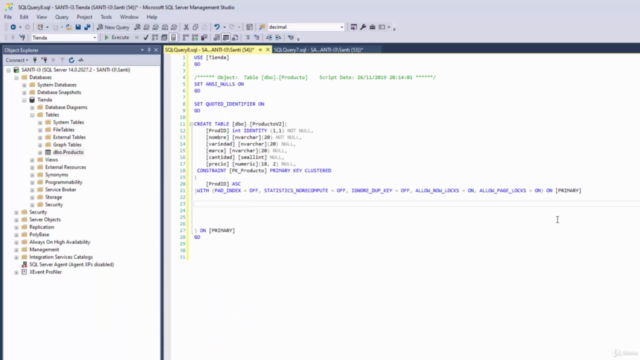The image size is (640, 360).
Task: Click the Find in Files icon
Action: [262, 27]
